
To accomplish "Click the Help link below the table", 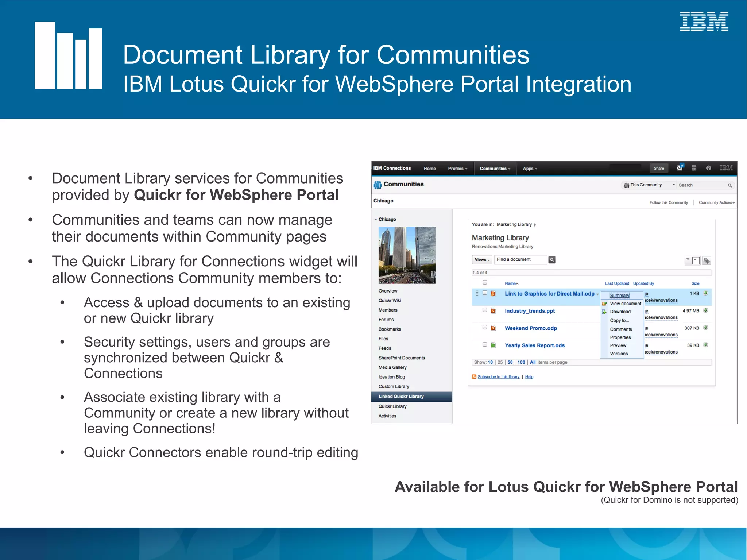I will 529,377.
